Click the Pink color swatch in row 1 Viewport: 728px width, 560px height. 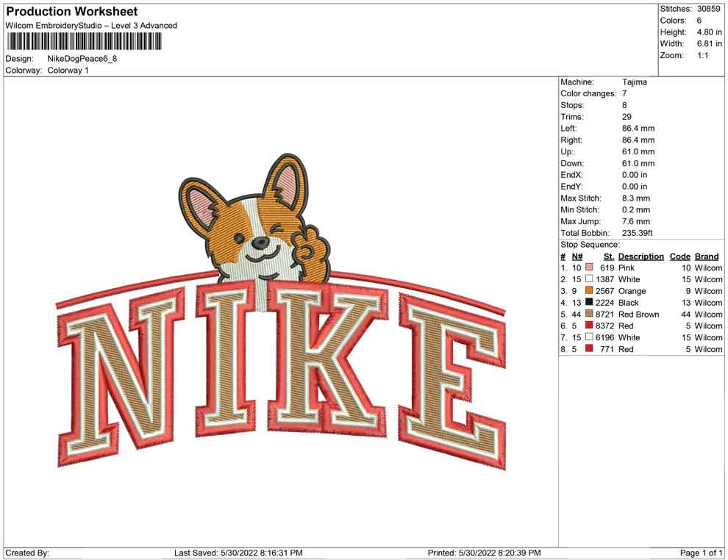(589, 268)
